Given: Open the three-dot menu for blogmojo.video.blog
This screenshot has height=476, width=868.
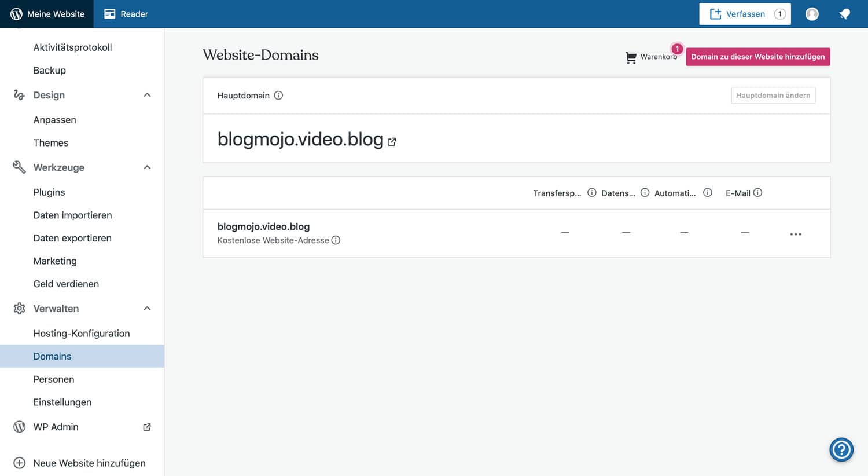Looking at the screenshot, I should [x=796, y=233].
